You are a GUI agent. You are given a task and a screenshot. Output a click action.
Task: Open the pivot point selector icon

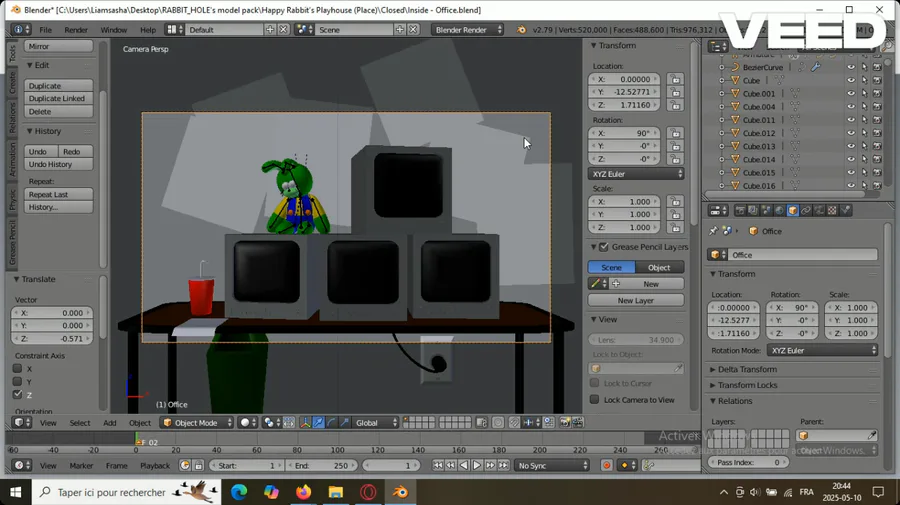pyautogui.click(x=271, y=423)
